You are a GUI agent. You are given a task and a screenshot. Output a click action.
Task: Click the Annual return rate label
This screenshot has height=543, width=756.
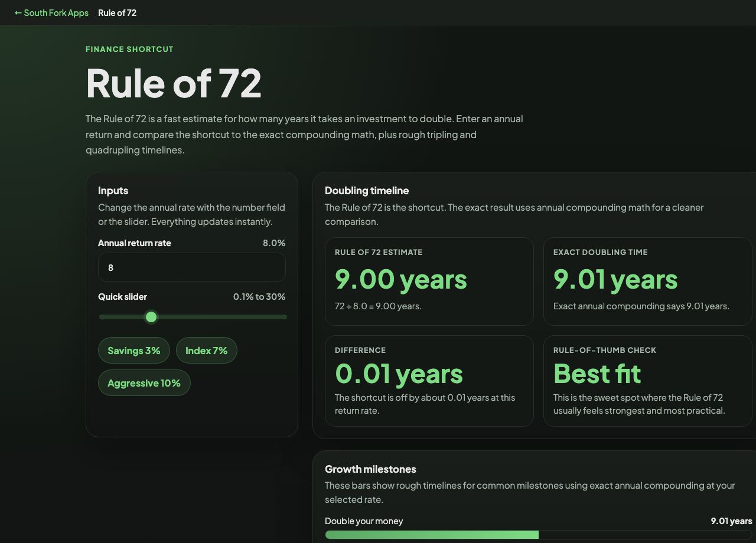[x=135, y=243]
